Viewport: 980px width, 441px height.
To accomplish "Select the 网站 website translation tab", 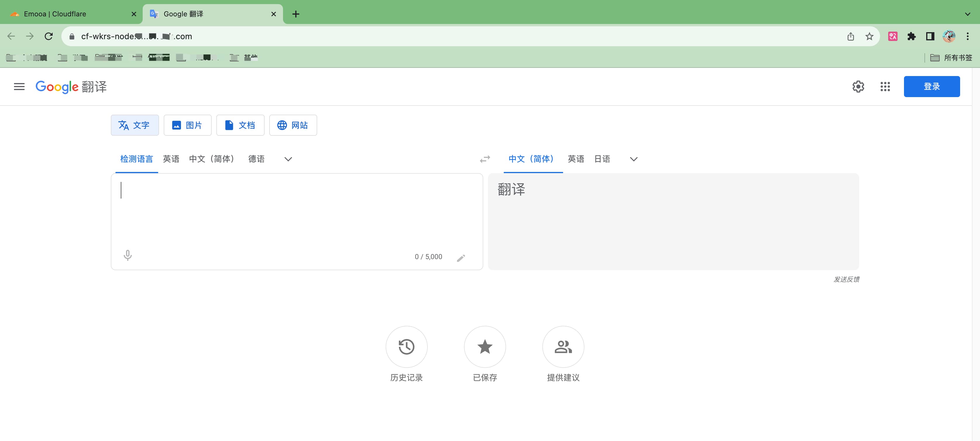I will 293,125.
